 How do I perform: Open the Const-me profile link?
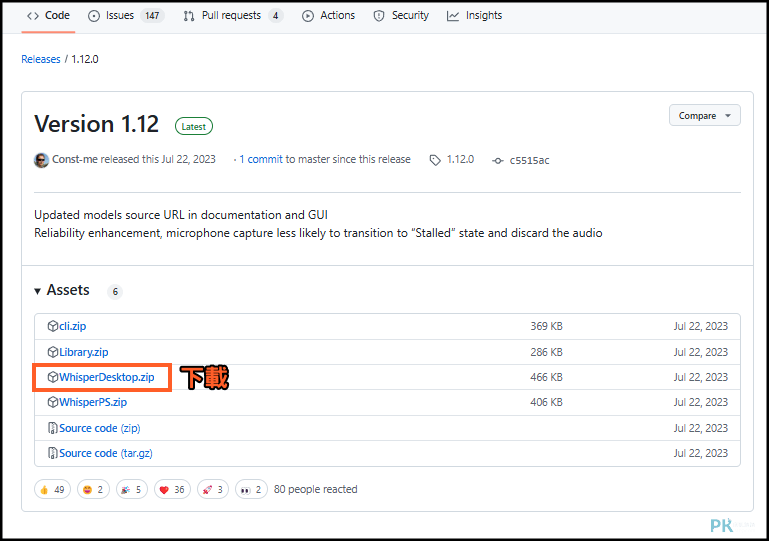[x=75, y=159]
